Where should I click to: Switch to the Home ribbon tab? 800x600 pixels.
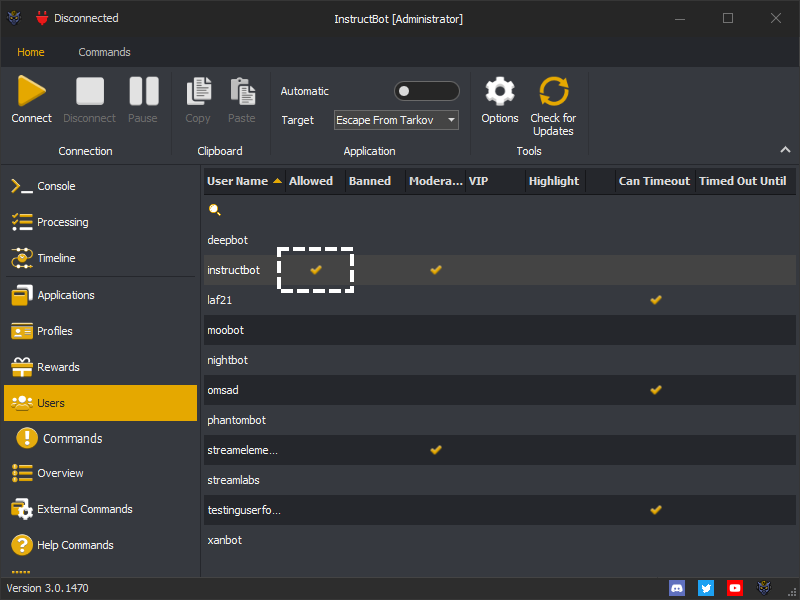(x=31, y=52)
